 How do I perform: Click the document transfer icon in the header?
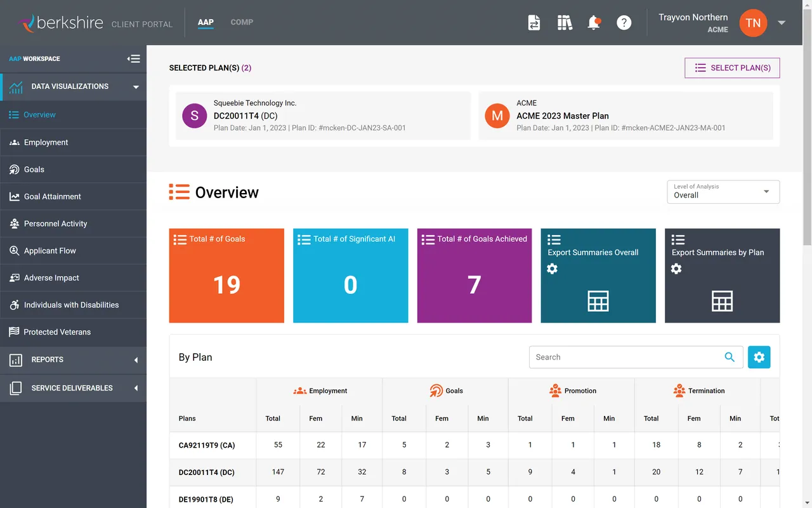point(534,22)
